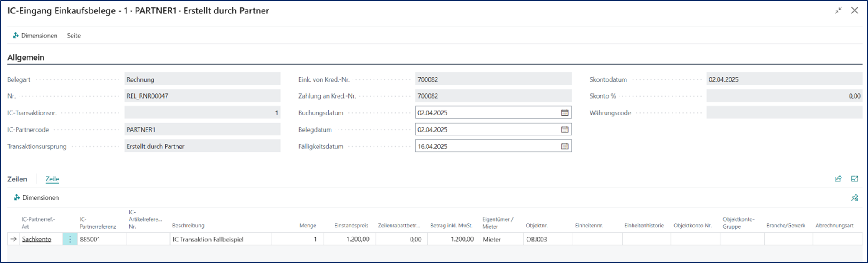Collapse the page with the shrink arrows icon
868x263 pixels.
838,10
